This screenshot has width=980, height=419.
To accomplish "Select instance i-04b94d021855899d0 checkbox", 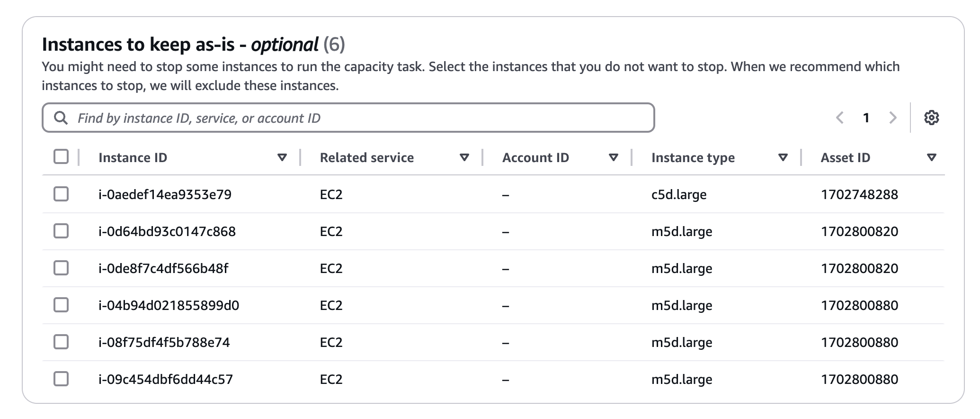I will (x=61, y=305).
